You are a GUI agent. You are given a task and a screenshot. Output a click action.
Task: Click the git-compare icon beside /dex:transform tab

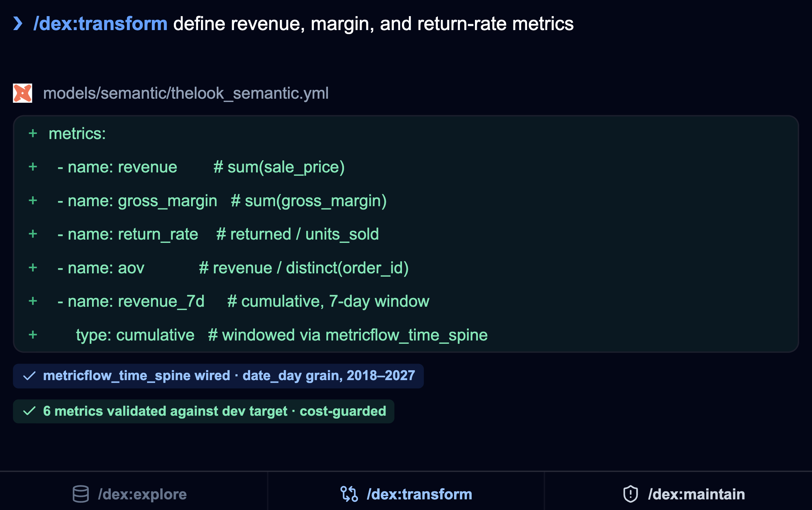(x=349, y=494)
